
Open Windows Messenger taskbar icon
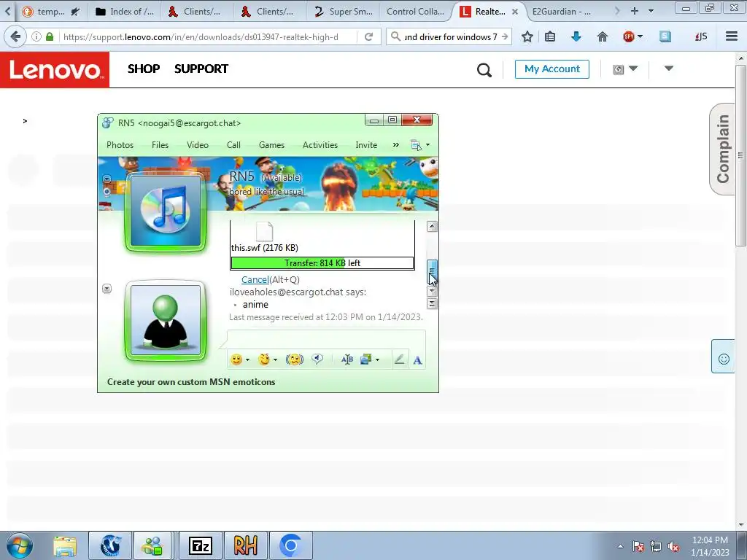152,545
